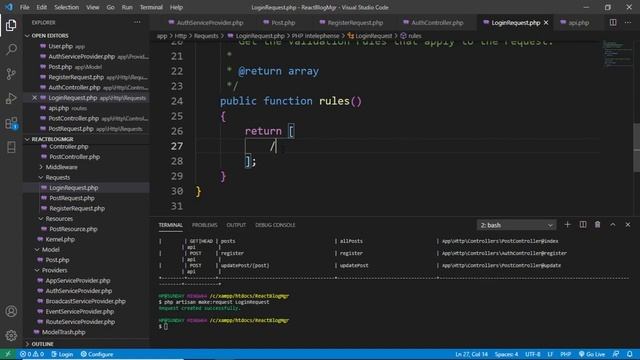The image size is (640, 360).
Task: Switch to the Problems panel tab
Action: pyautogui.click(x=204, y=225)
